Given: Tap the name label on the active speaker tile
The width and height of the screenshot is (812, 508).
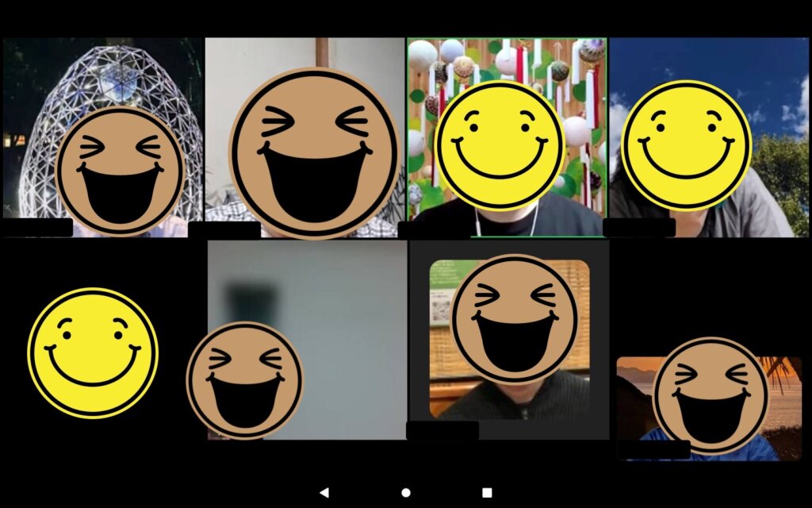Looking at the screenshot, I should 434,229.
